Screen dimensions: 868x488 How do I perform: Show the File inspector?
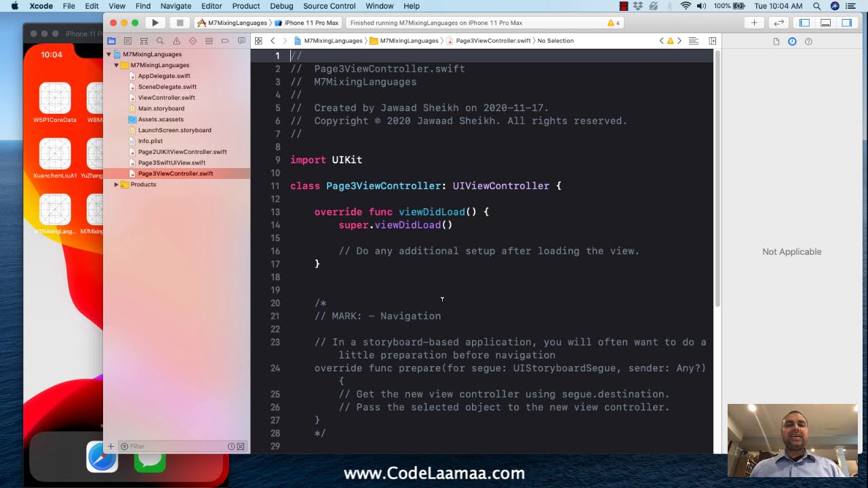click(x=776, y=41)
